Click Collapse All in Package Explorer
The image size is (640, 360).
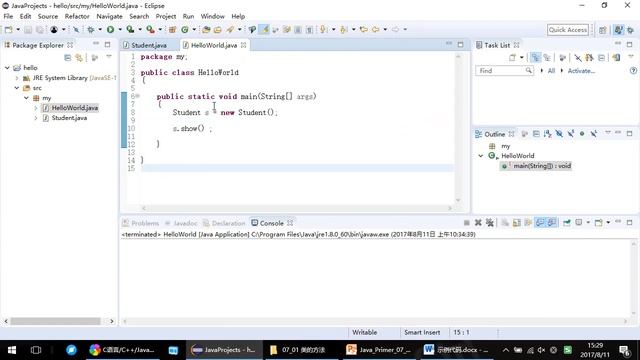67,58
